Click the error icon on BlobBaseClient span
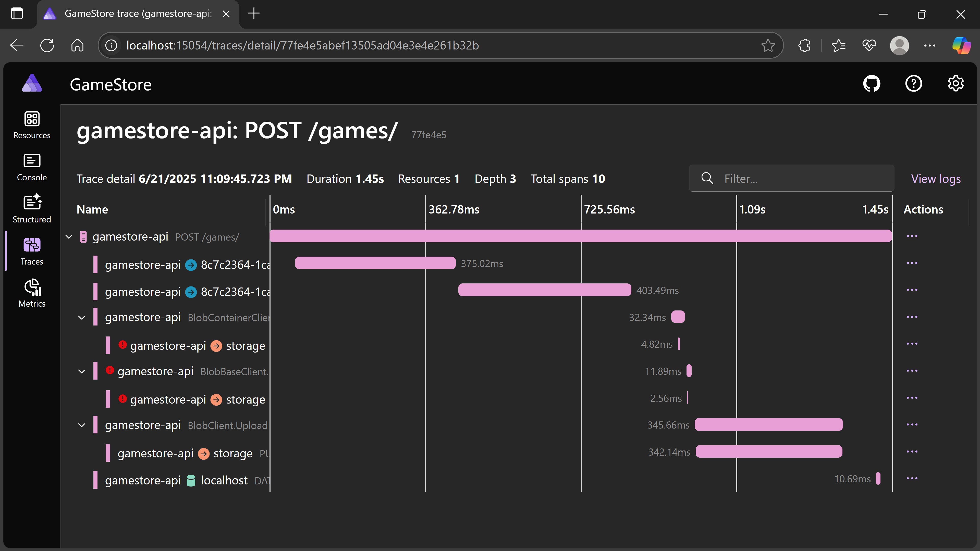 109,370
